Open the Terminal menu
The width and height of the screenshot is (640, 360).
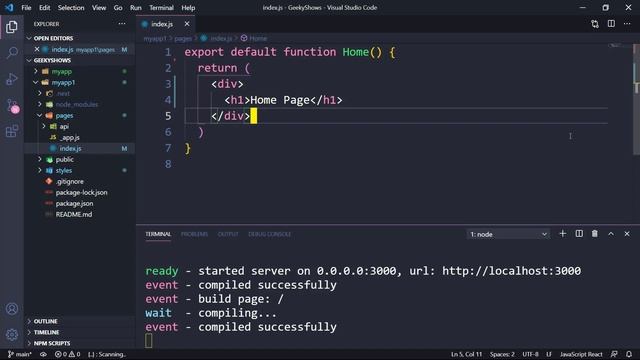point(161,7)
